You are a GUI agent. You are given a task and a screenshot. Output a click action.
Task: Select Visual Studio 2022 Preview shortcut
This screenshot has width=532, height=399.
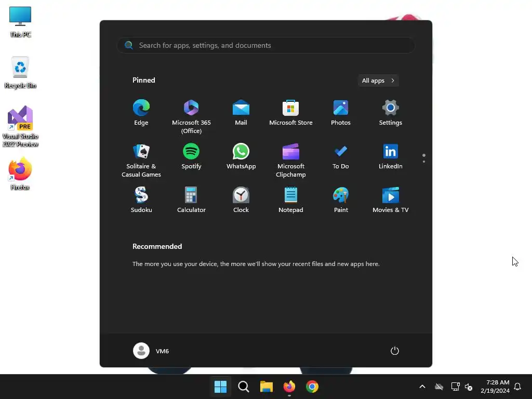20,126
